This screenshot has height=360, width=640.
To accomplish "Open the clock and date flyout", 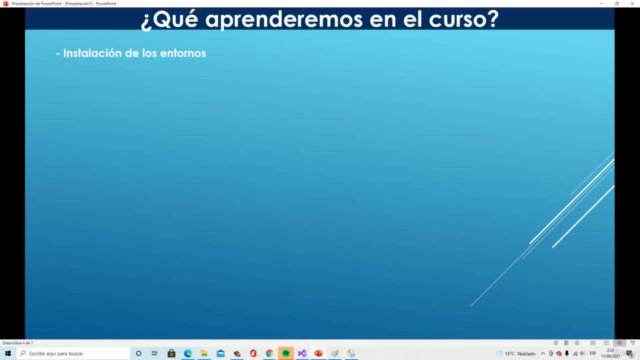I will (611, 353).
